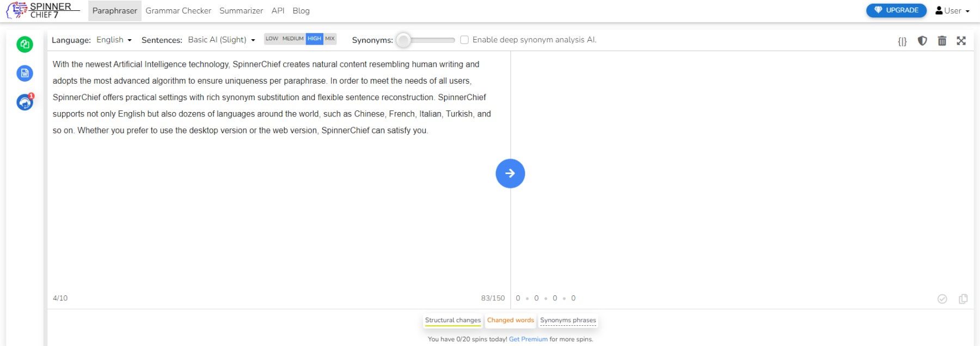Click the 4/10 sentence counter
Image resolution: width=980 pixels, height=346 pixels.
[60, 298]
